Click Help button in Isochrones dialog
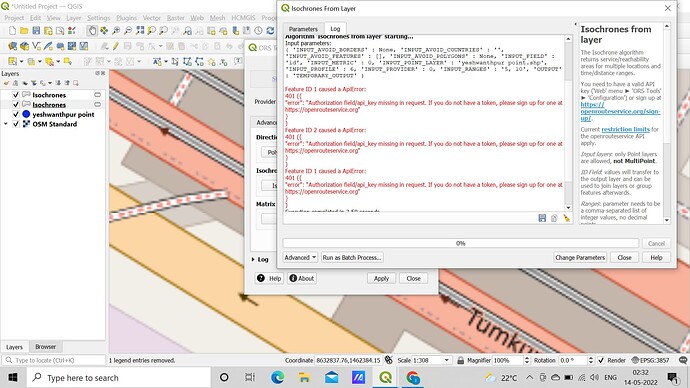The height and width of the screenshot is (388, 690). click(656, 257)
